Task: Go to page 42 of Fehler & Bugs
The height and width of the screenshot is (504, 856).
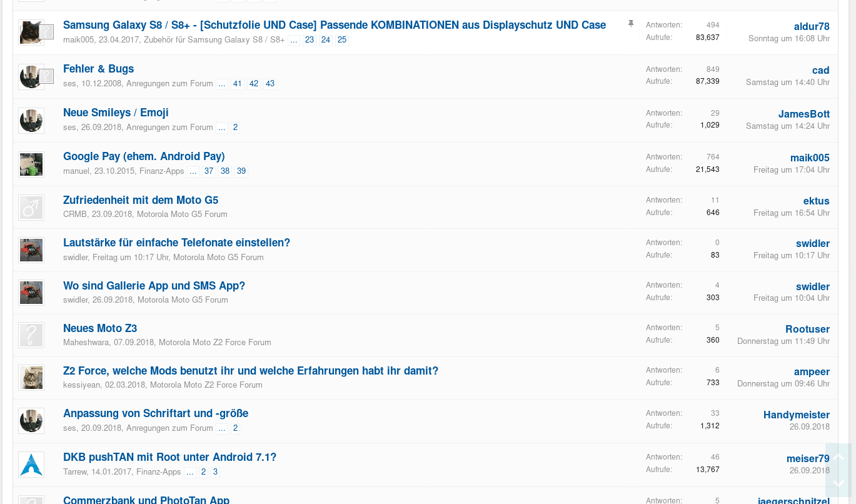Action: tap(254, 84)
